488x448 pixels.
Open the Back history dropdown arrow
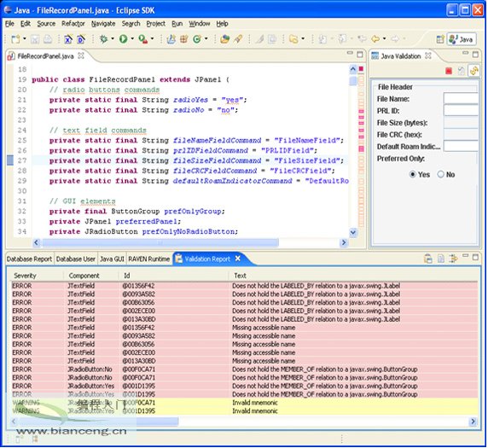click(385, 39)
